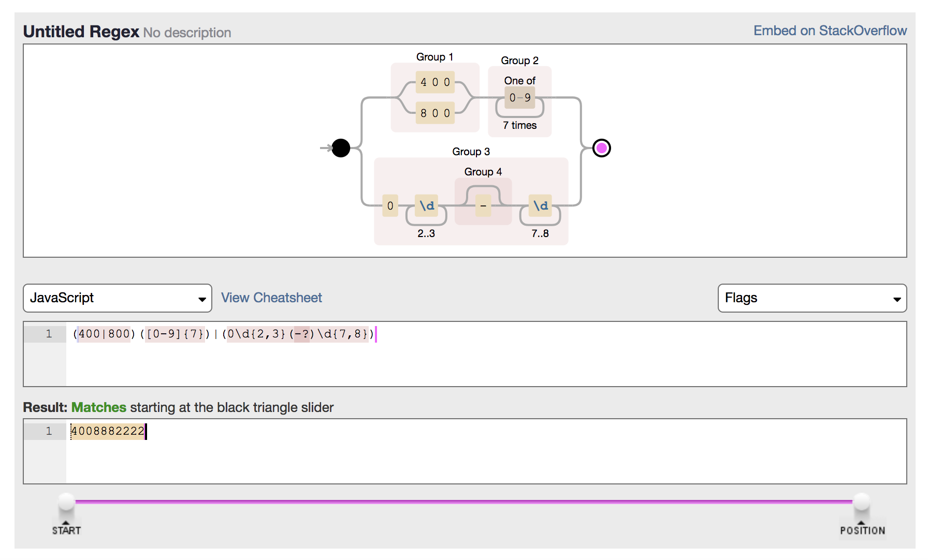The image size is (928, 560).
Task: Click the \d box labeled 7..8
Action: pos(540,205)
